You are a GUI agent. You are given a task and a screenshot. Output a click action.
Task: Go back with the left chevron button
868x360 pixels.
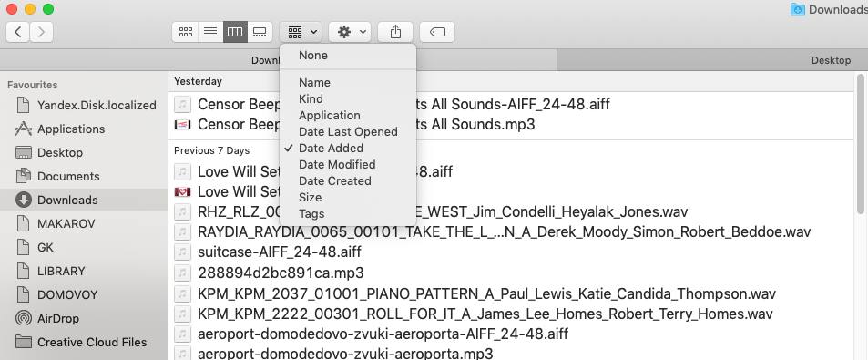coord(17,32)
